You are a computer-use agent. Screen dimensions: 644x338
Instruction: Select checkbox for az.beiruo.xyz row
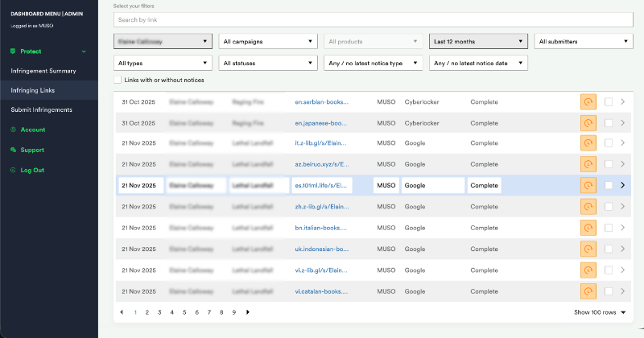[609, 164]
